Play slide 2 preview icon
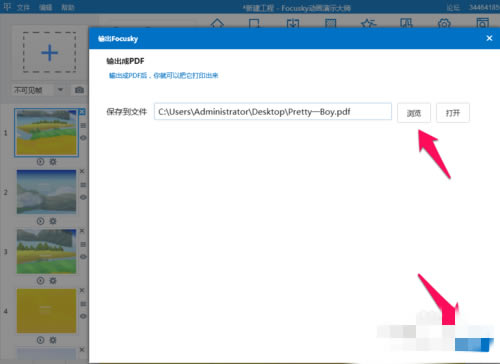The image size is (500, 364). [40, 221]
